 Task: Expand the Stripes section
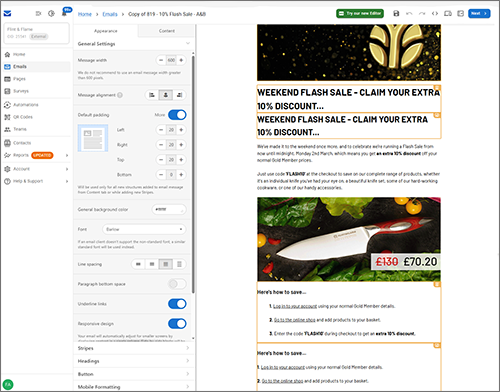coord(133,348)
